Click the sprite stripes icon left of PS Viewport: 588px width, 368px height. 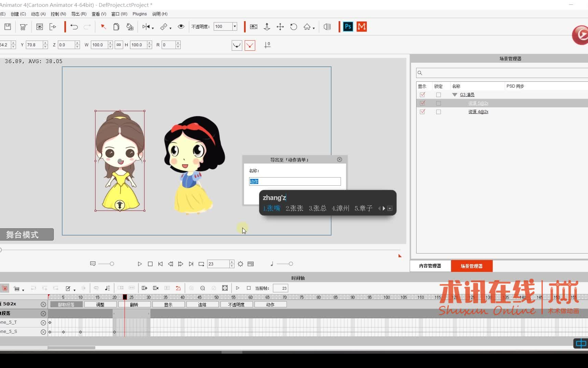click(327, 27)
